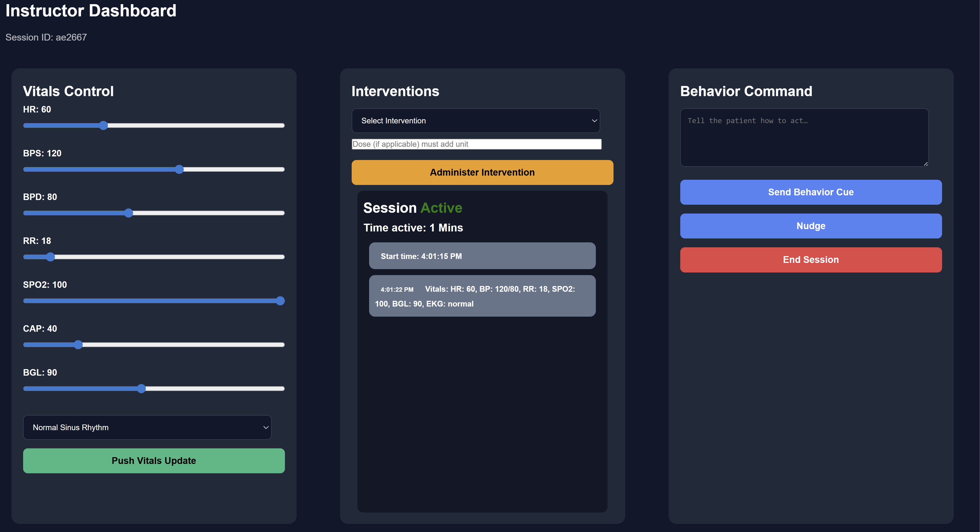Nudge the patient
The width and height of the screenshot is (980, 532).
[x=811, y=226]
